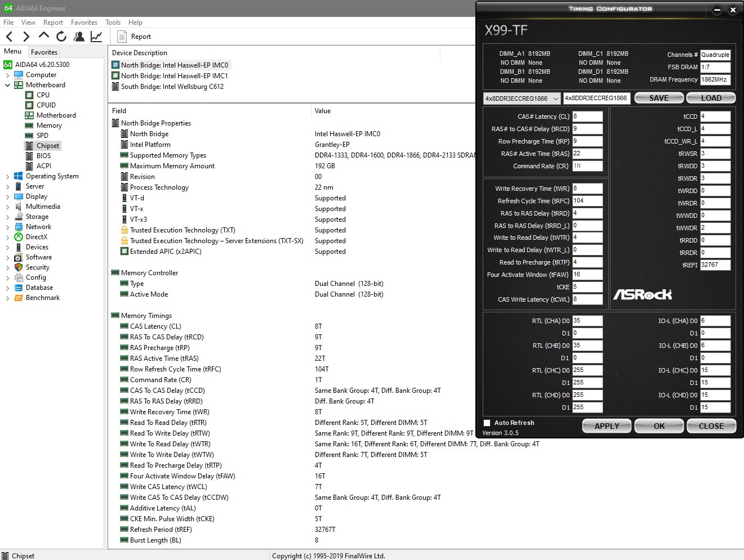This screenshot has width=744, height=560.
Task: Open the Tools menu
Action: point(113,23)
